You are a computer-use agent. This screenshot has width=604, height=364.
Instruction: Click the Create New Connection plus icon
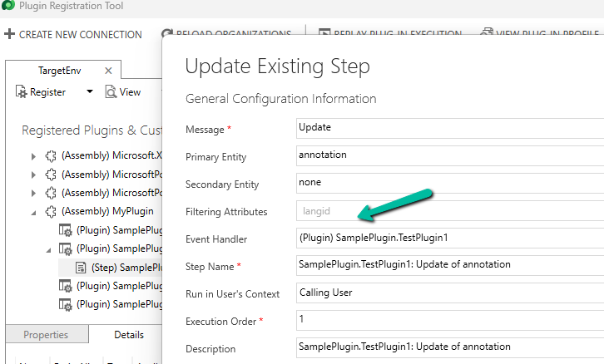pos(9,34)
